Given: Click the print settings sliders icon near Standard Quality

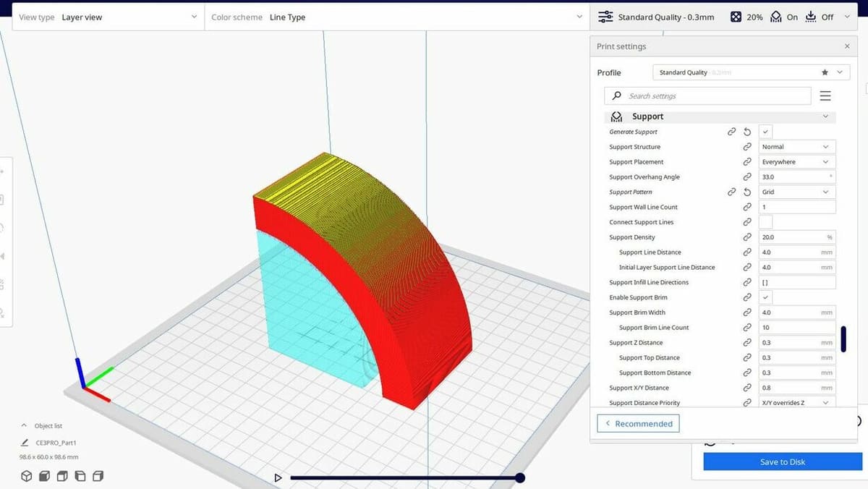Looking at the screenshot, I should [605, 17].
